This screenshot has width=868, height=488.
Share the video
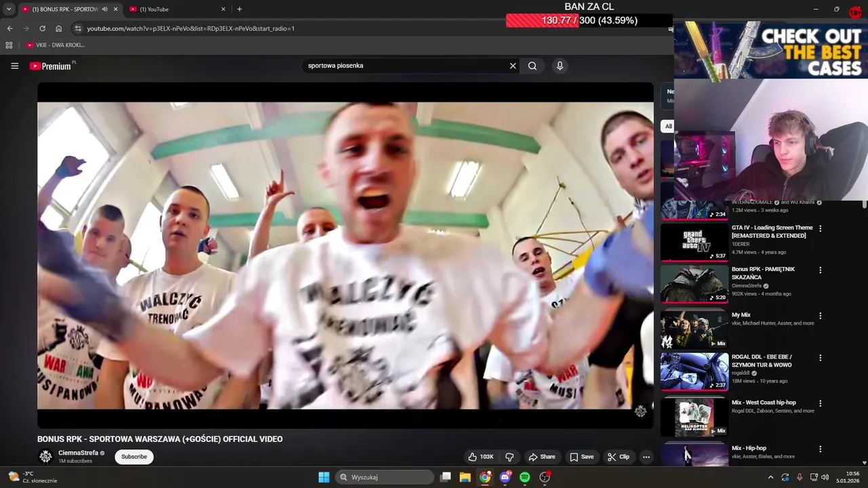coord(542,457)
